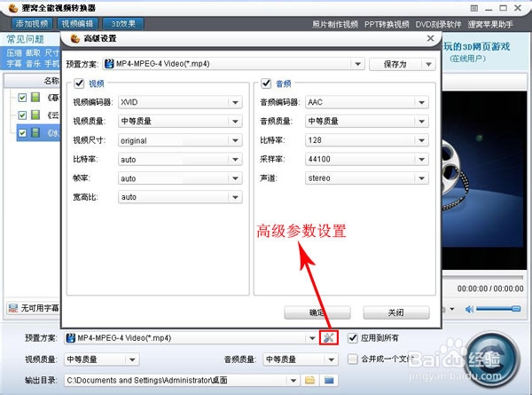The width and height of the screenshot is (532, 395).
Task: Open the main window 预置方案 dropdown
Action: click(x=312, y=338)
